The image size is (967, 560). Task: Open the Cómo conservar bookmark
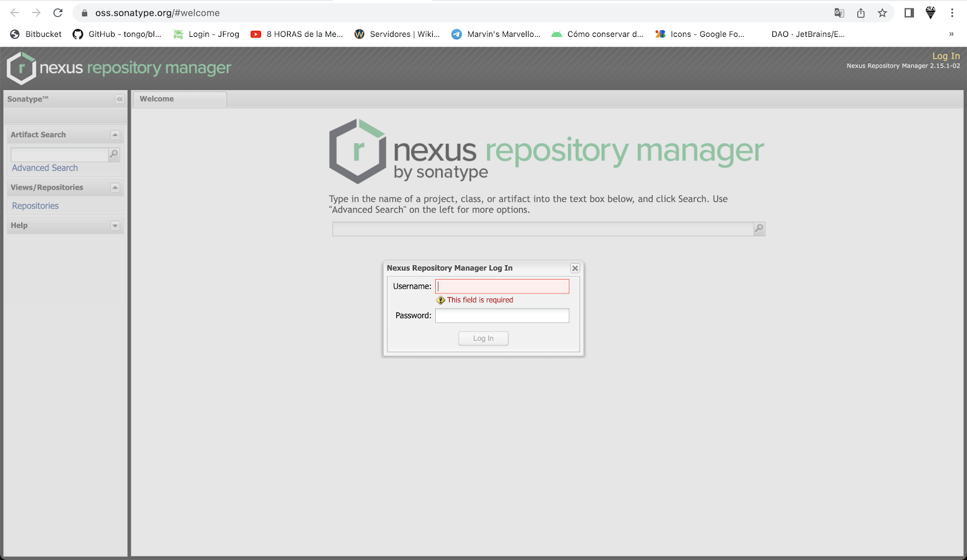pyautogui.click(x=597, y=34)
